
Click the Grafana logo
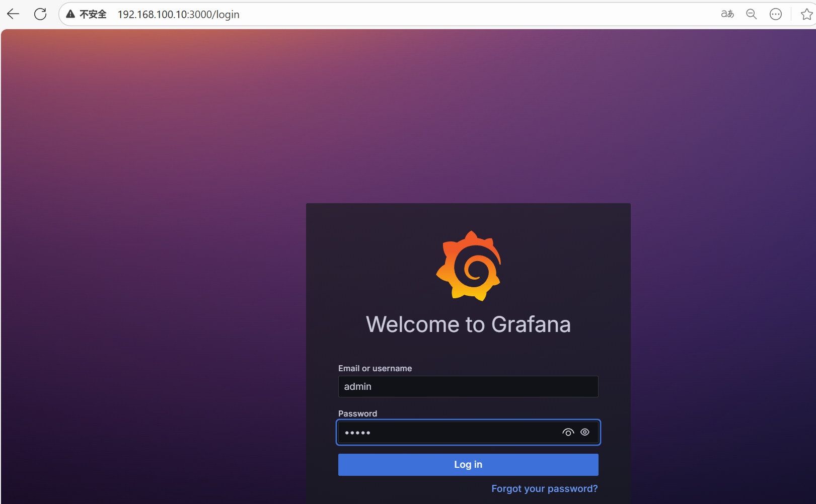[x=469, y=266]
